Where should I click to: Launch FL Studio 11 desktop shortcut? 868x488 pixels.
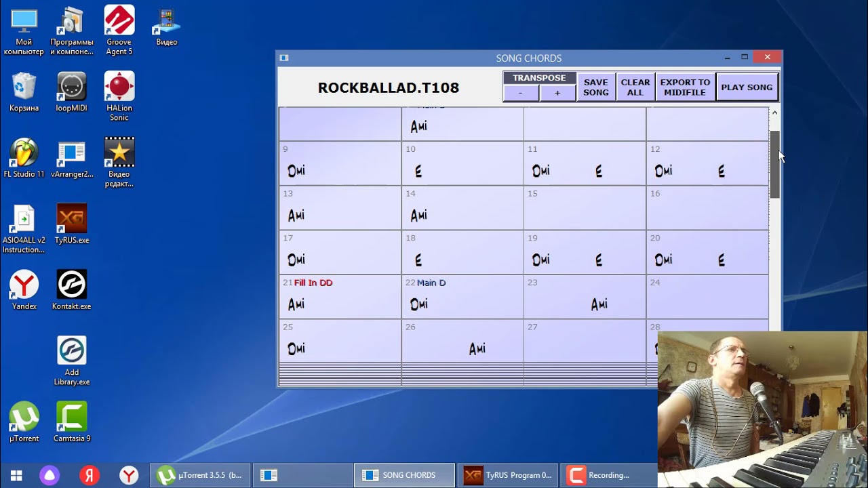(x=24, y=158)
